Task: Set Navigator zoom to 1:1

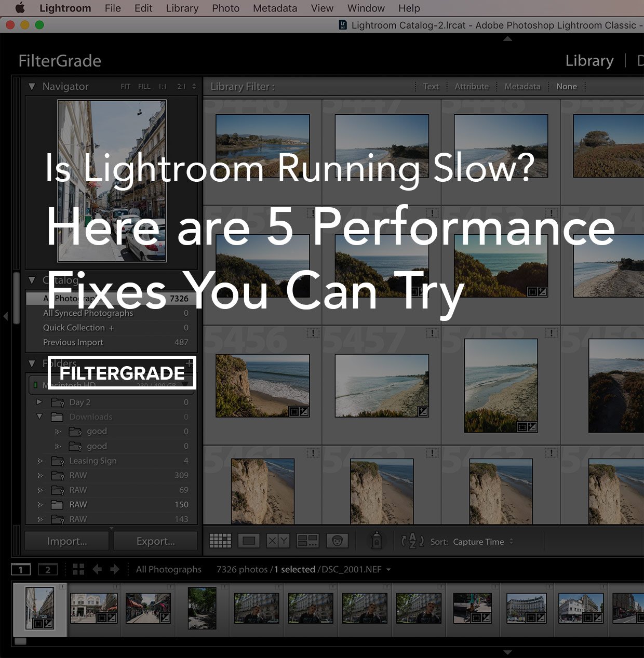Action: click(x=163, y=87)
